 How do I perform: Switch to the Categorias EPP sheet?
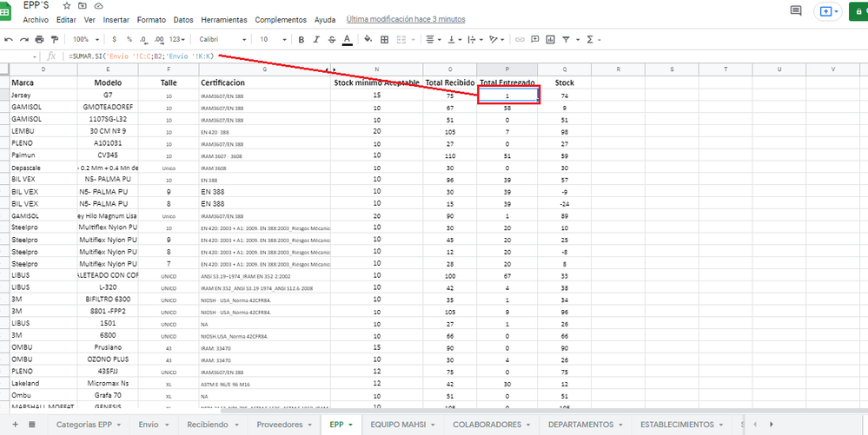pos(89,425)
